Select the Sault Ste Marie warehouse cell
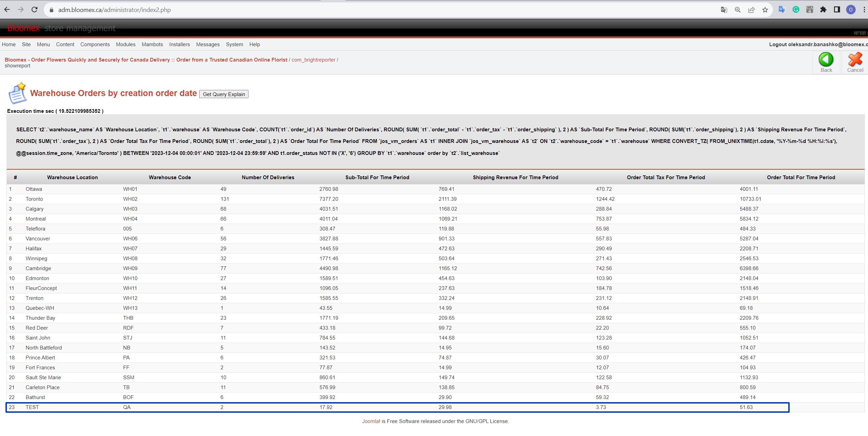The width and height of the screenshot is (868, 436). [x=43, y=378]
